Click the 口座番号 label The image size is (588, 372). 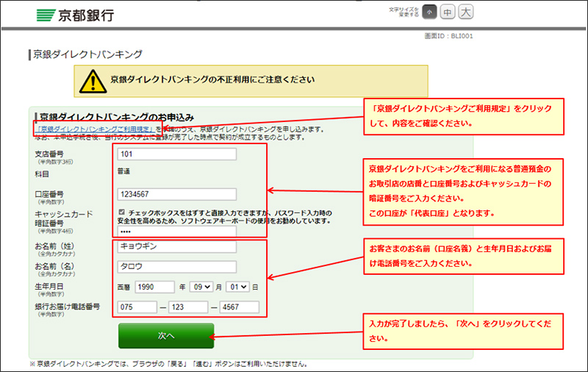point(49,194)
